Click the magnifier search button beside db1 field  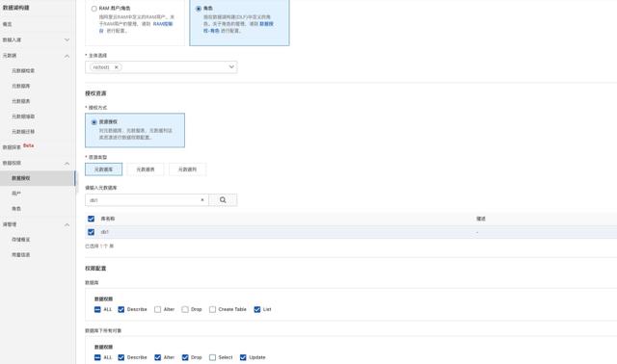[x=223, y=200]
